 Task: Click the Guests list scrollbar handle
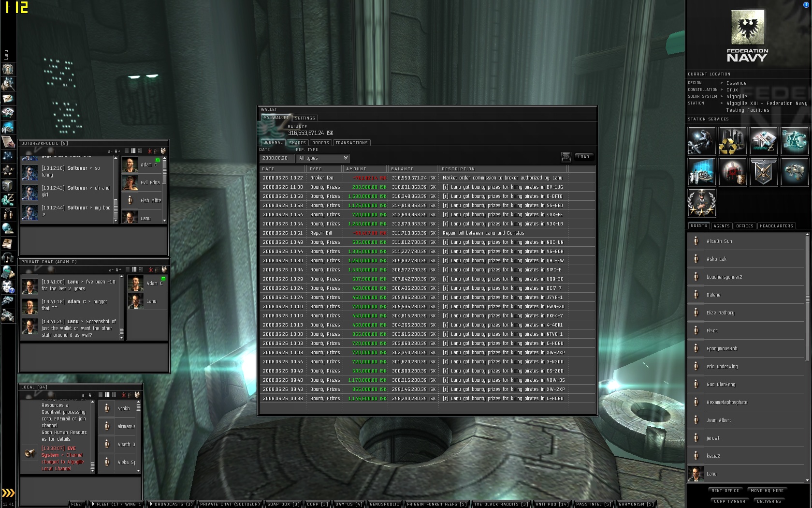tap(807, 299)
